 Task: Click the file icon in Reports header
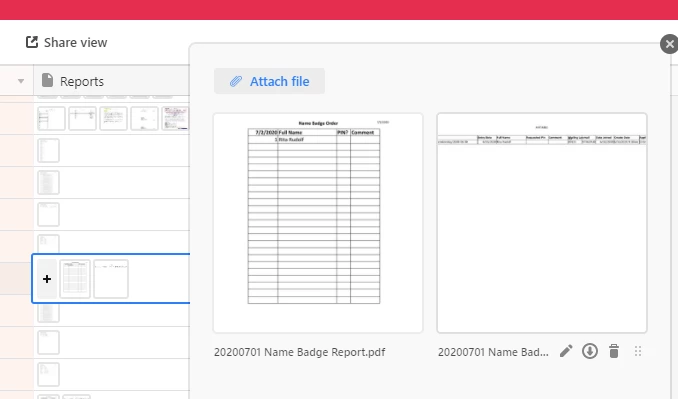click(x=47, y=80)
